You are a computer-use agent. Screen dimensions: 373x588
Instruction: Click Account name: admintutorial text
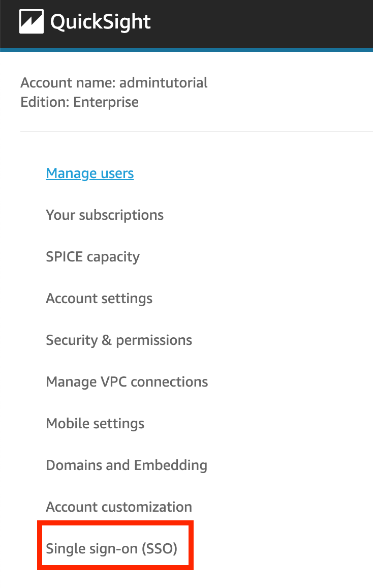coord(114,82)
